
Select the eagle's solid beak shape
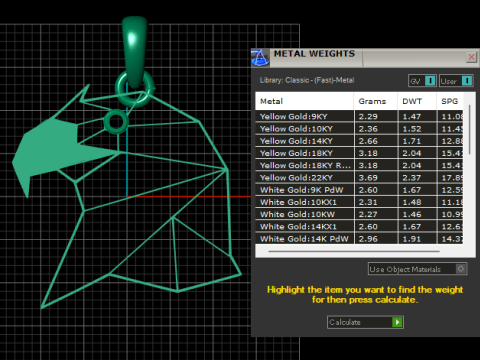click(x=53, y=150)
